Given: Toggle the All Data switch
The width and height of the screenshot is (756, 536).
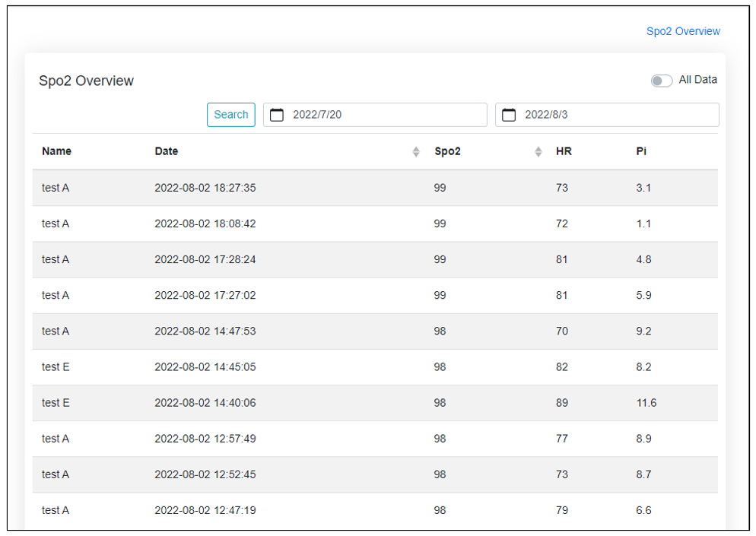Looking at the screenshot, I should pos(661,81).
